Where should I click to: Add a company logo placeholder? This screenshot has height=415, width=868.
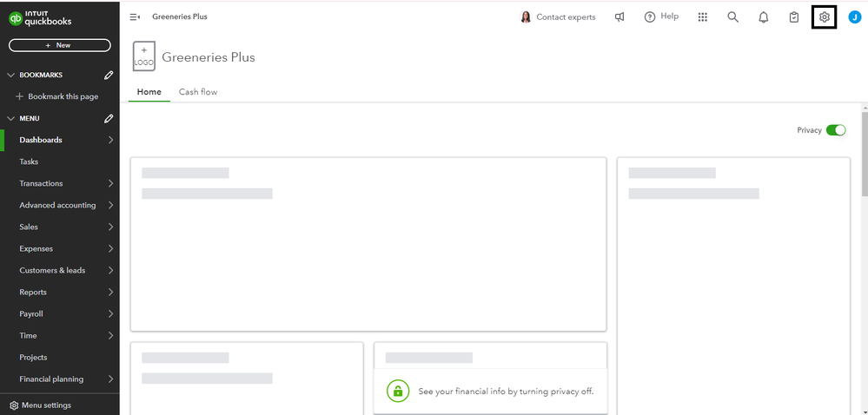click(x=143, y=56)
